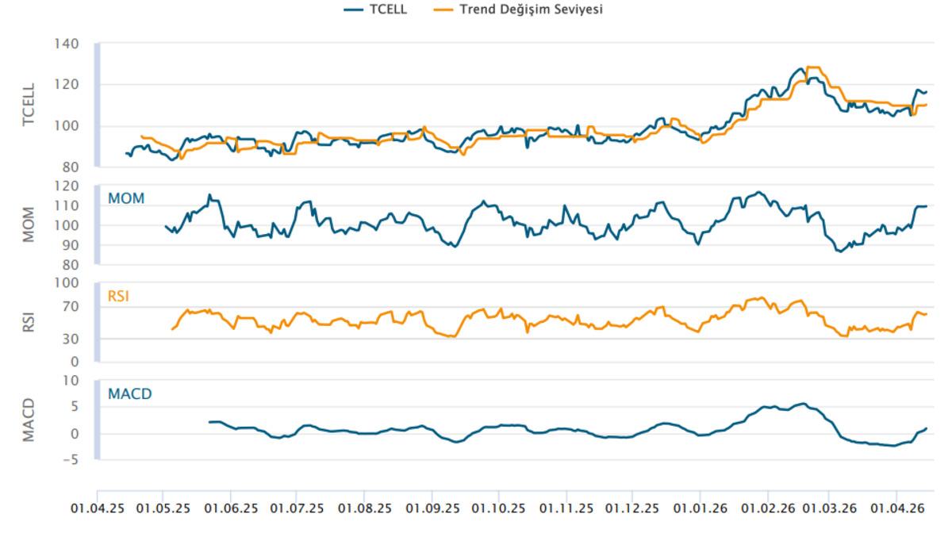Click the 140 value on the TCELL price axis
Screen dimensions: 952x560
click(x=67, y=44)
